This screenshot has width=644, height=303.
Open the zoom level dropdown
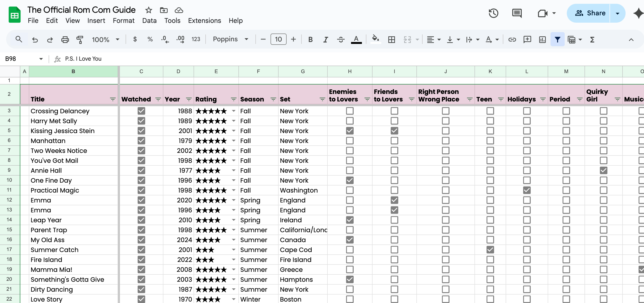click(x=106, y=39)
